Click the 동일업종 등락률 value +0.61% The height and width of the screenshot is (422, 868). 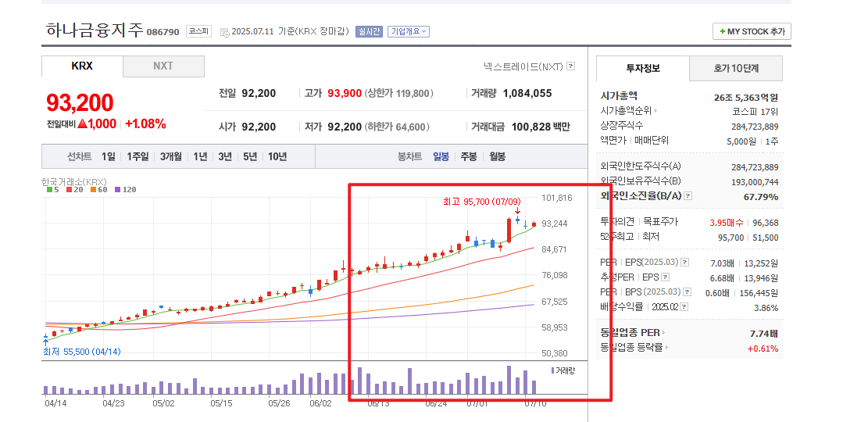click(x=763, y=349)
